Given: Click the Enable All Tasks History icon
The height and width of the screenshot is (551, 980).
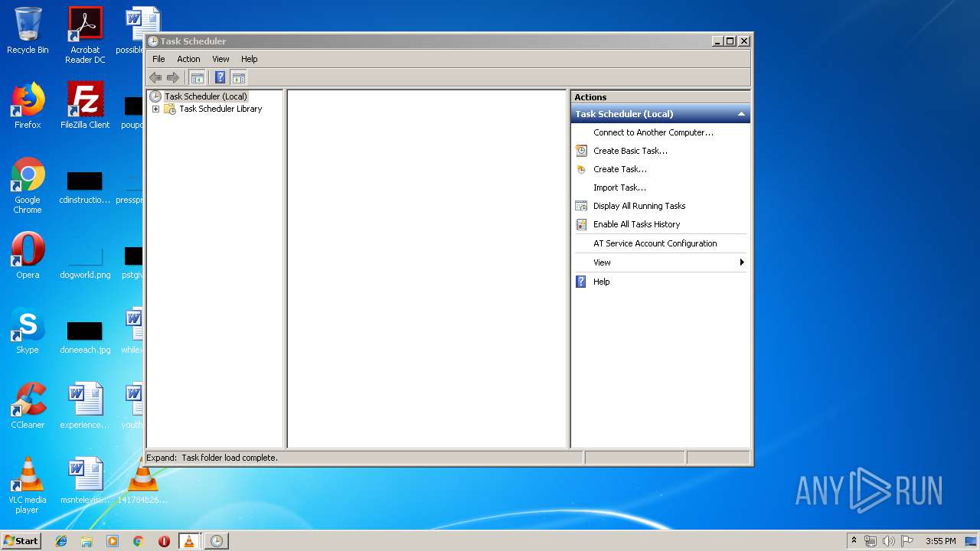Looking at the screenshot, I should point(581,224).
